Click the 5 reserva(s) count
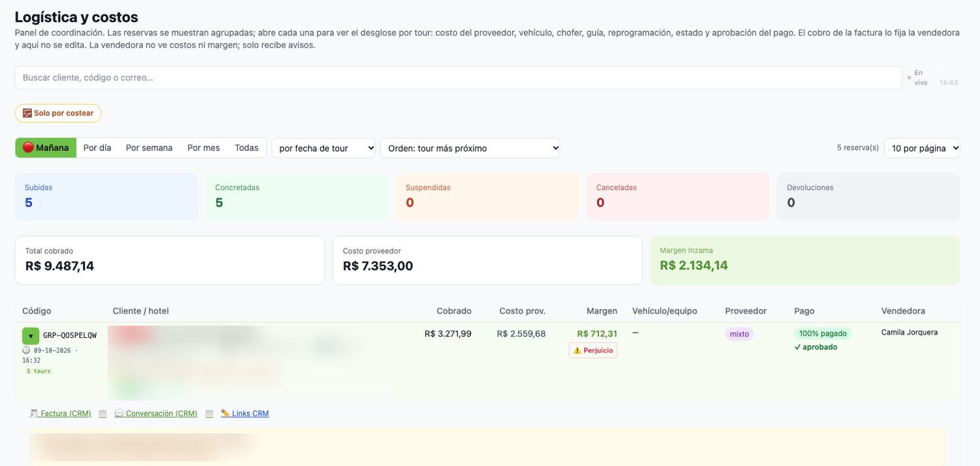 point(858,148)
